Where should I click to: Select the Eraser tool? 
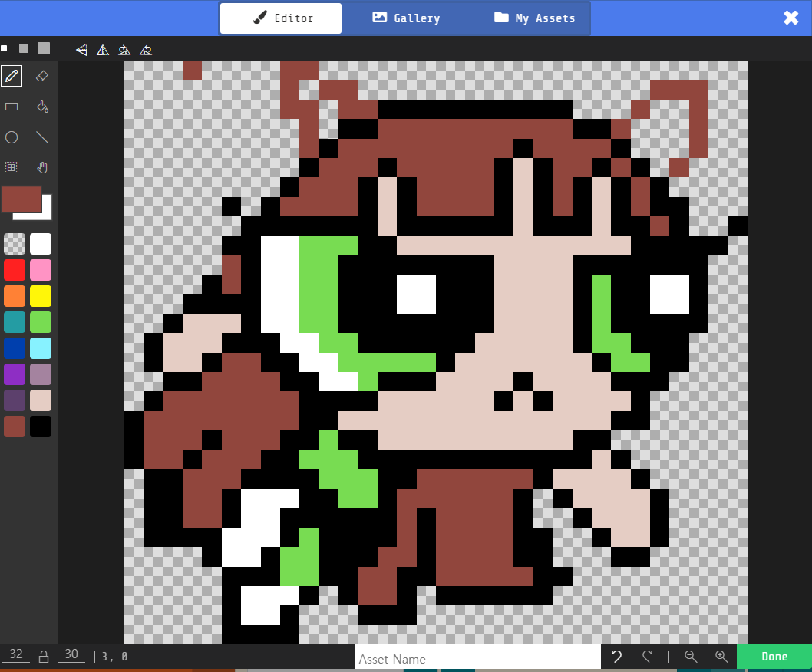42,76
